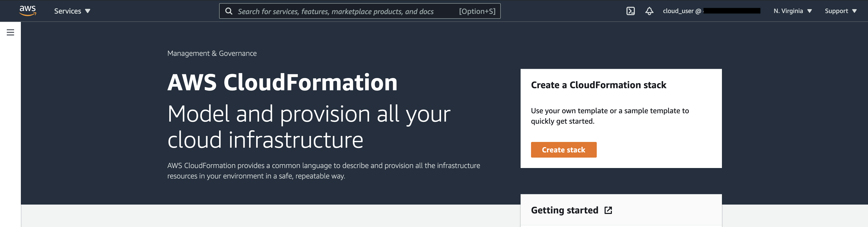The height and width of the screenshot is (227, 868).
Task: Focus the AWS services search field
Action: click(x=359, y=11)
